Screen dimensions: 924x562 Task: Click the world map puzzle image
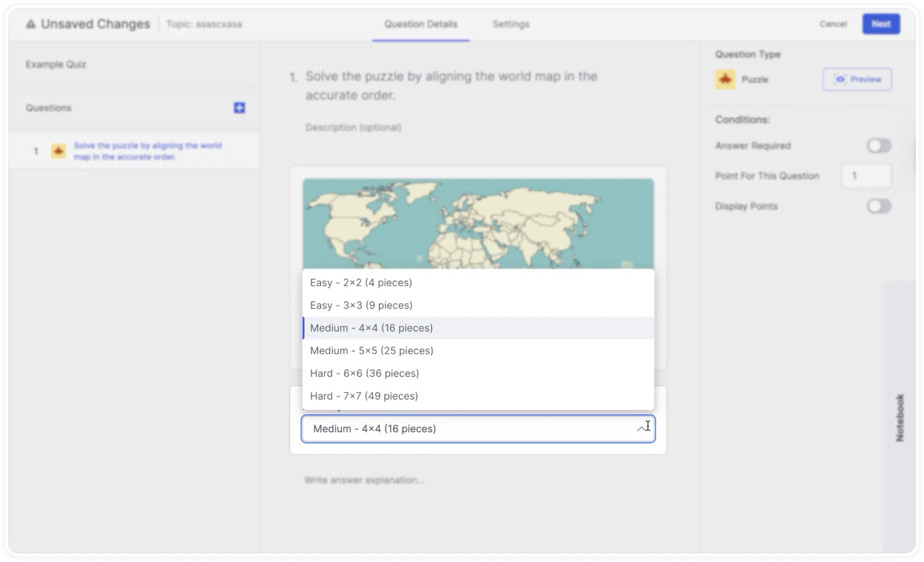(x=478, y=224)
